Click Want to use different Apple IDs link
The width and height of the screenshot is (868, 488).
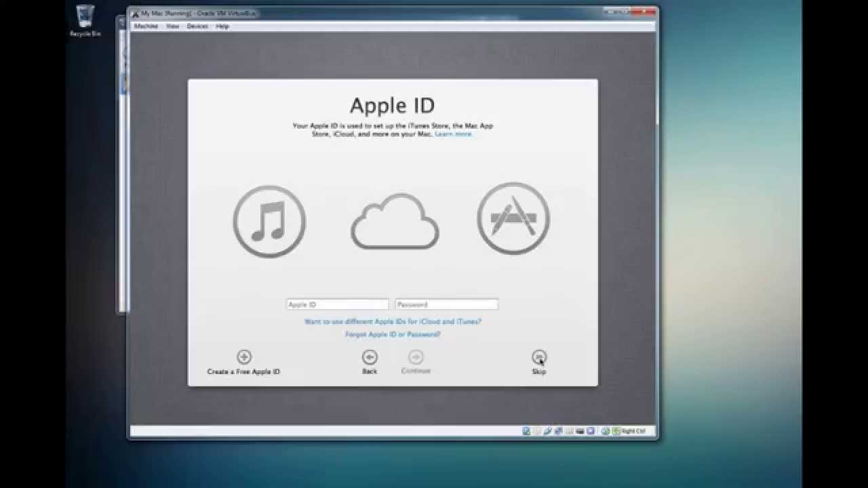393,322
